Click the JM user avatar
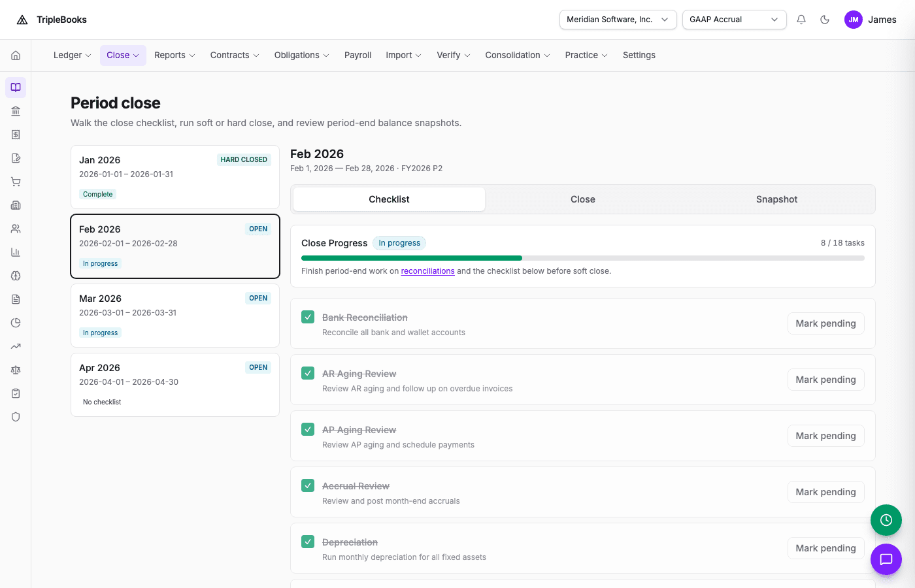The width and height of the screenshot is (915, 588). coord(854,20)
